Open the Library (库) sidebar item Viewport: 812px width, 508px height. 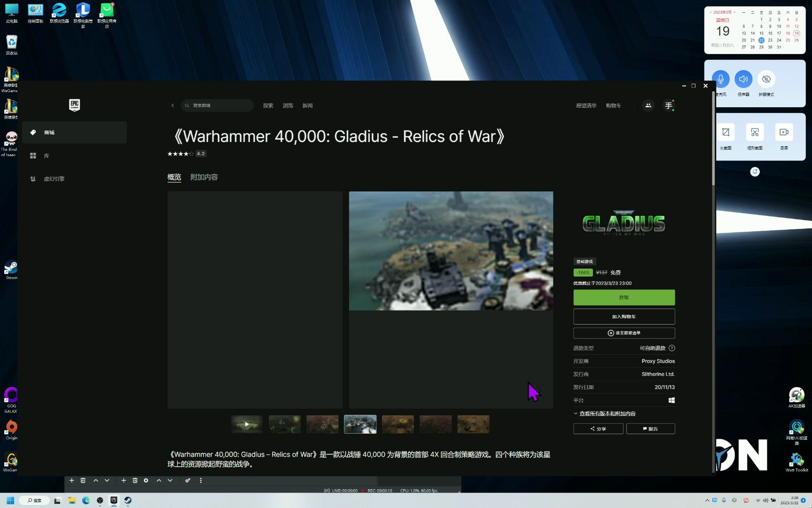pyautogui.click(x=75, y=156)
